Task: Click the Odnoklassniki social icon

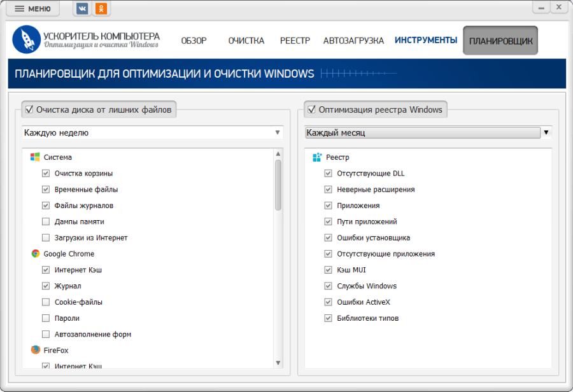Action: 101,8
